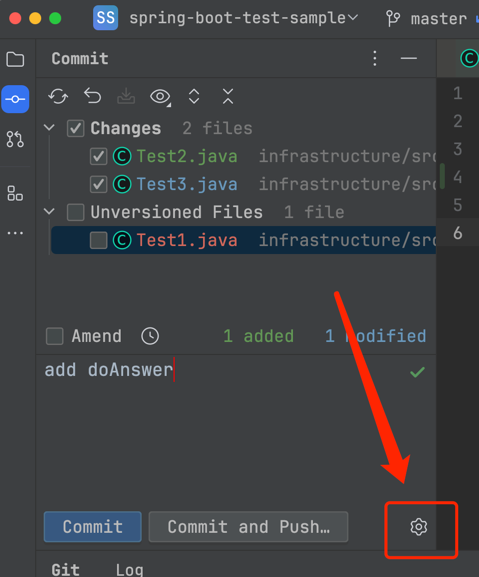Open the Structure tool window icon
The image size is (479, 577).
(15, 193)
